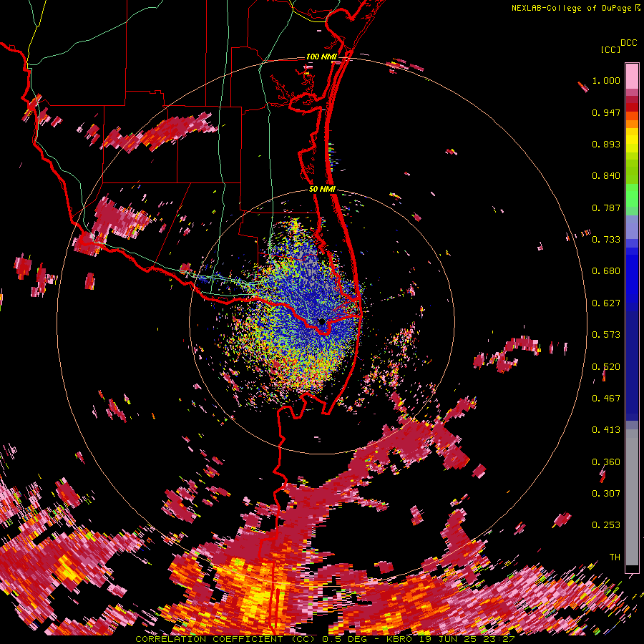
Task: Click the TH threshold label
Action: (x=615, y=557)
